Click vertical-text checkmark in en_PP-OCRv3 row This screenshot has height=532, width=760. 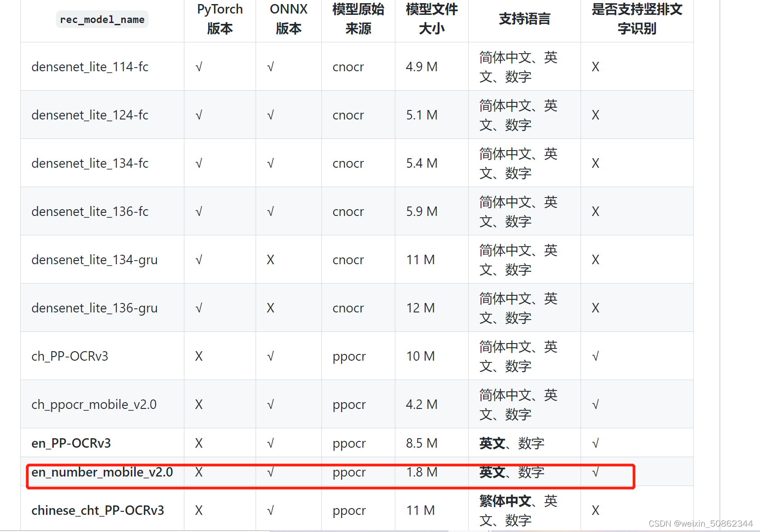coord(595,443)
